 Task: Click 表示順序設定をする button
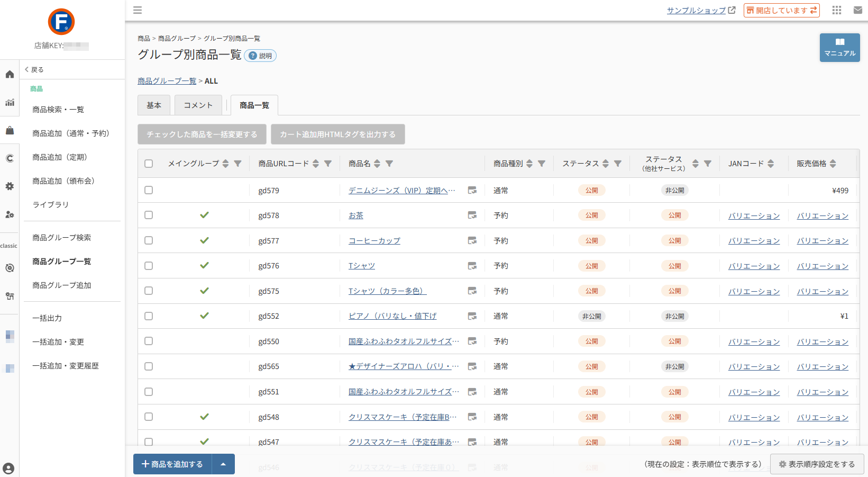tap(817, 464)
